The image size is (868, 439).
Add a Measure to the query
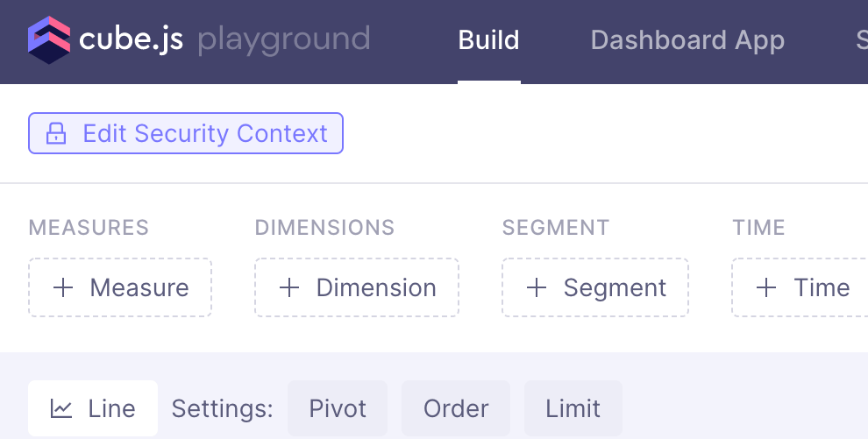pos(120,287)
